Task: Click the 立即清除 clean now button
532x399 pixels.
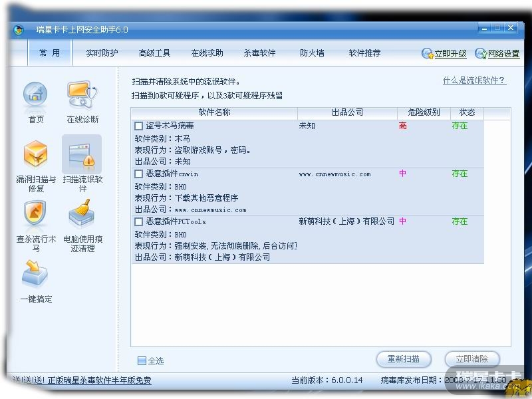Action: [x=472, y=359]
